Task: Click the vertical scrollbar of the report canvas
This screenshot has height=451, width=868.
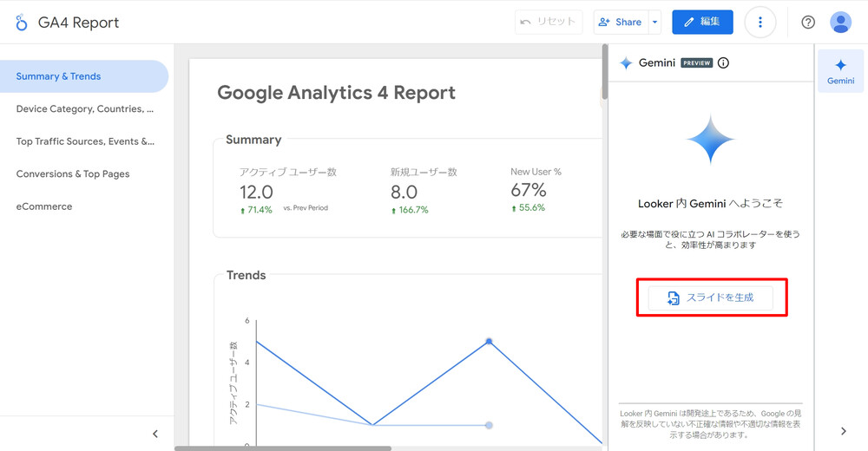Action: click(604, 72)
